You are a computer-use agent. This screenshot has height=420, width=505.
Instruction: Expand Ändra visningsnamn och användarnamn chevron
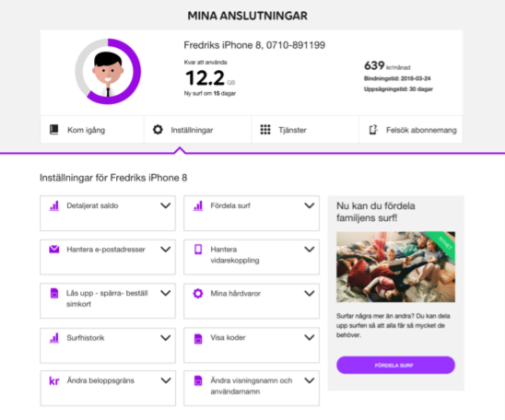(310, 380)
